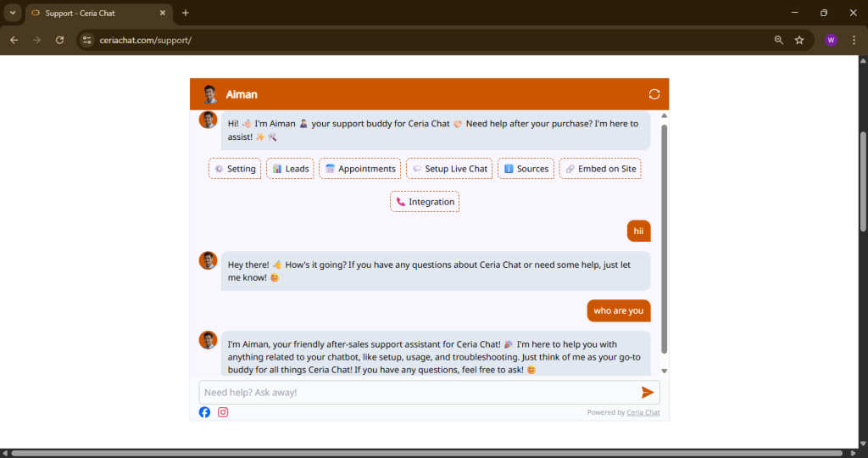Click the Embed on Site button
The height and width of the screenshot is (458, 868).
coord(599,169)
